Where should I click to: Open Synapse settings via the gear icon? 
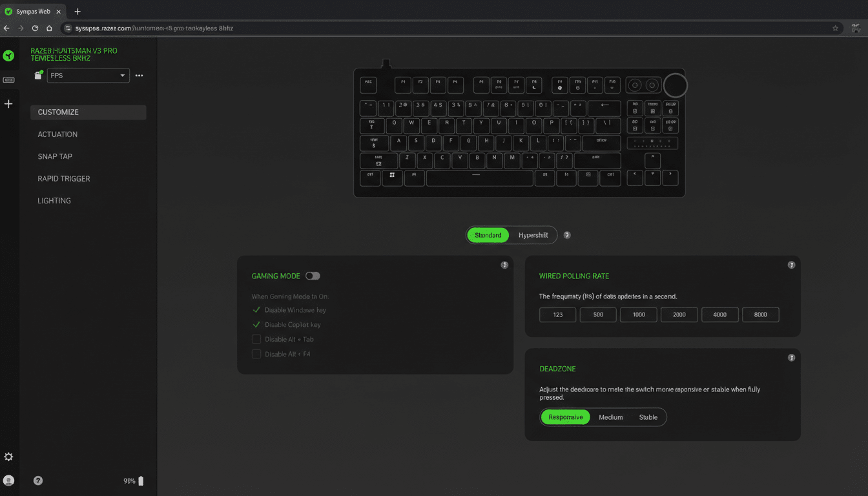tap(9, 457)
